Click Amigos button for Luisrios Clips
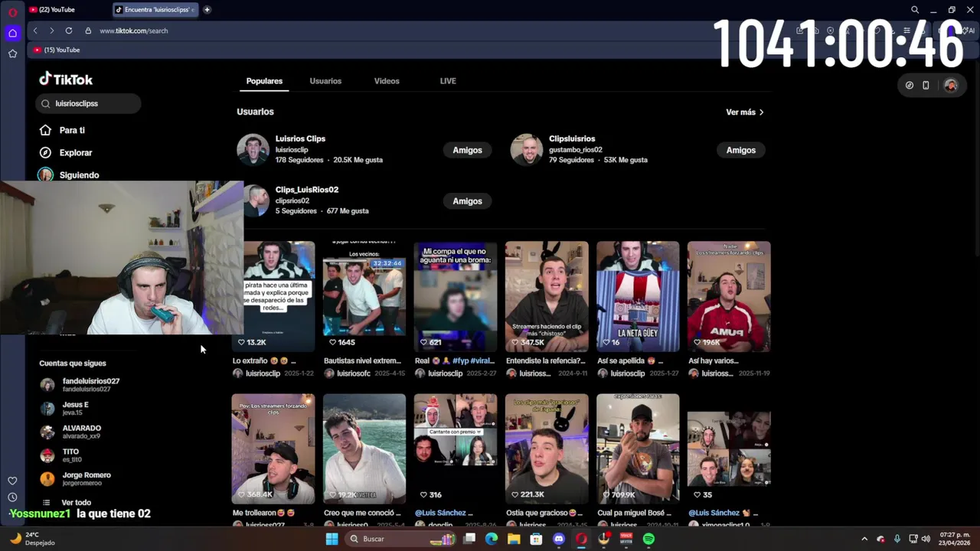The image size is (980, 551). click(467, 150)
